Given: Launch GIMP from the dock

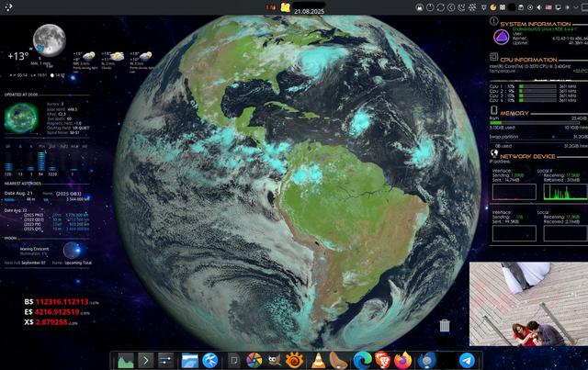Looking at the screenshot, I should pyautogui.click(x=275, y=361).
